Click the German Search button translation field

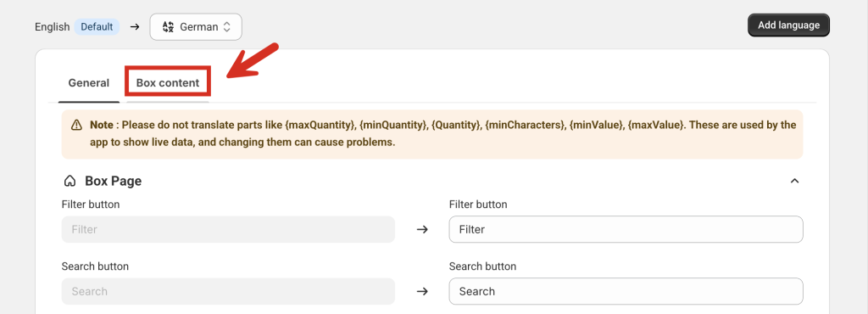point(626,291)
